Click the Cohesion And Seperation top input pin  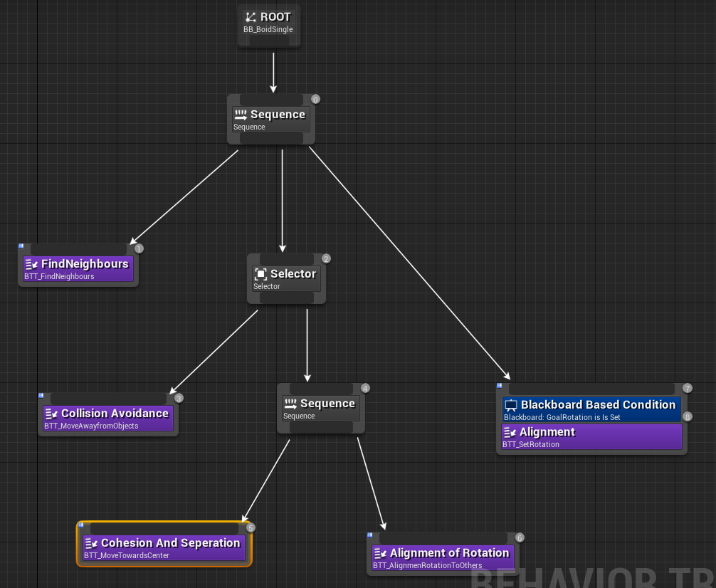coord(164,528)
